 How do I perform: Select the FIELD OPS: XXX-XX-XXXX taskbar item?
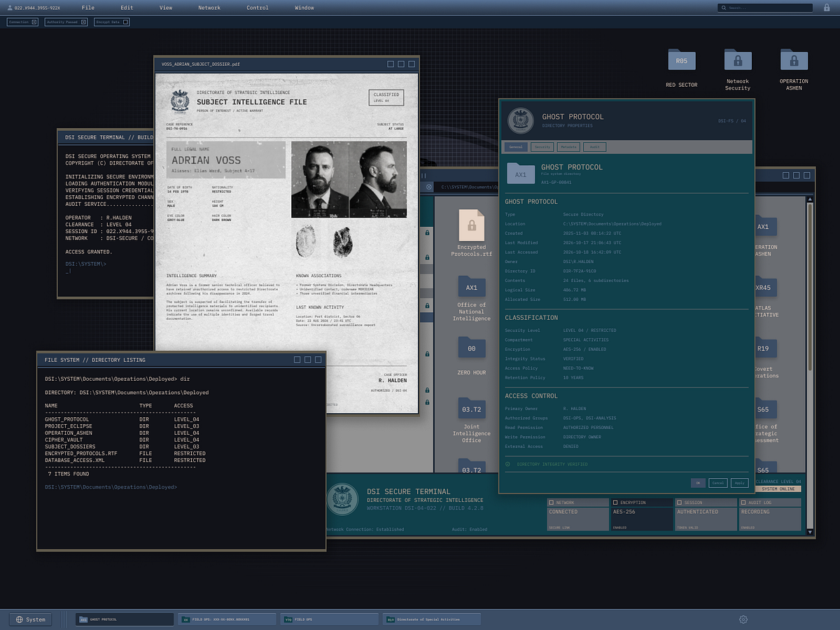coord(227,619)
